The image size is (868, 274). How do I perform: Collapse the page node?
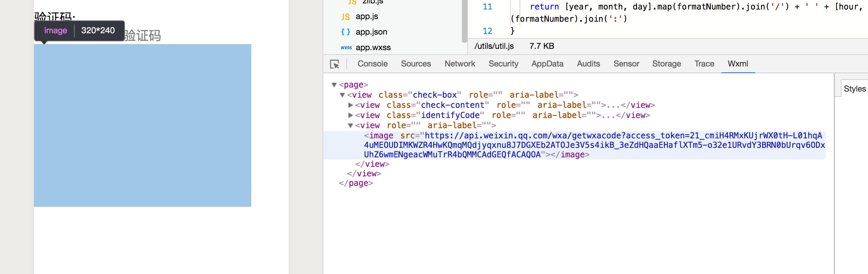[x=334, y=85]
